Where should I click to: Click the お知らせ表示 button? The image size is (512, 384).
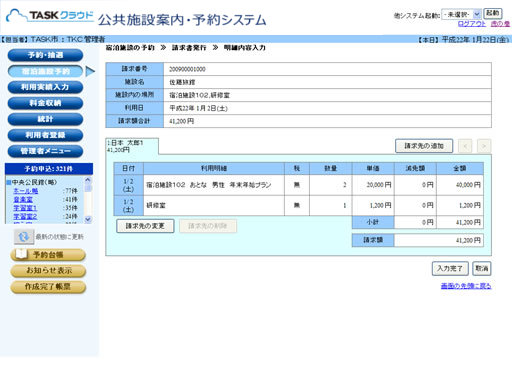pyautogui.click(x=48, y=271)
